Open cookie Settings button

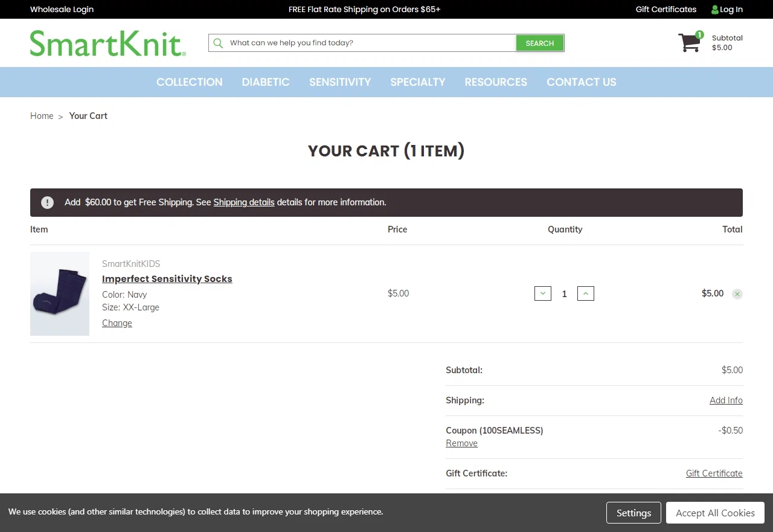(633, 513)
